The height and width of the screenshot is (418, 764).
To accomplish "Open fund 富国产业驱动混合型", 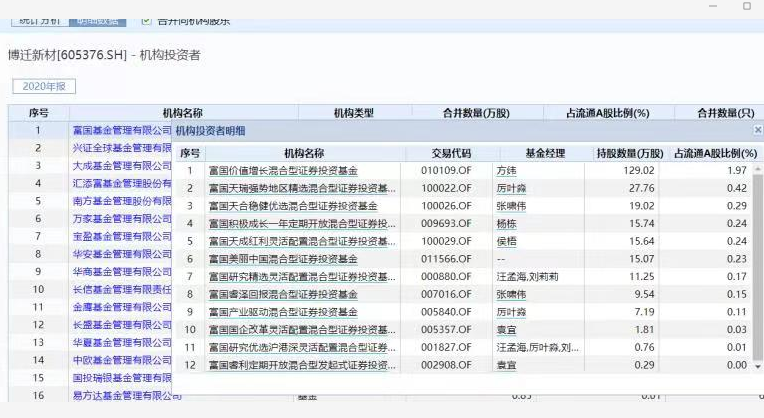I will tap(283, 312).
